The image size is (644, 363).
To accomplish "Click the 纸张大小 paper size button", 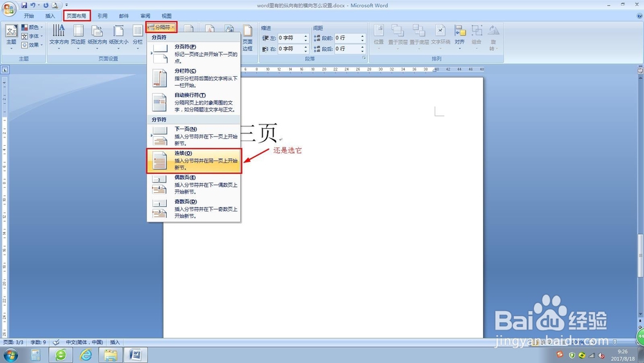I will (118, 37).
